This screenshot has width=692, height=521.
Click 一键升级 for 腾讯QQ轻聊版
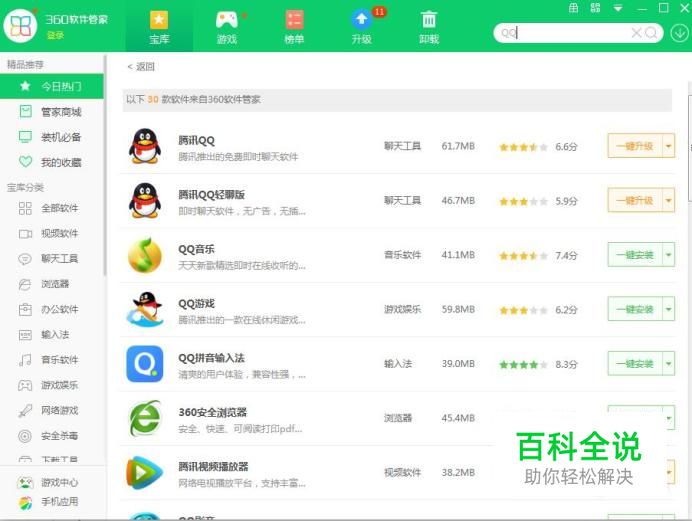635,201
